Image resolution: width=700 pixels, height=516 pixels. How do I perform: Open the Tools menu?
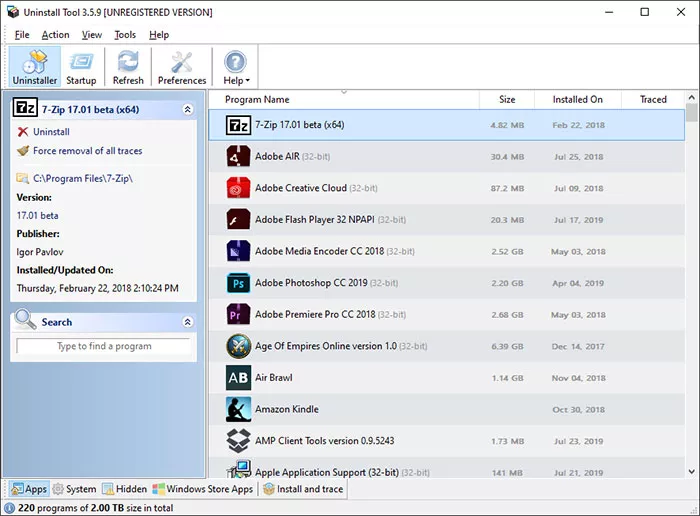(x=125, y=35)
